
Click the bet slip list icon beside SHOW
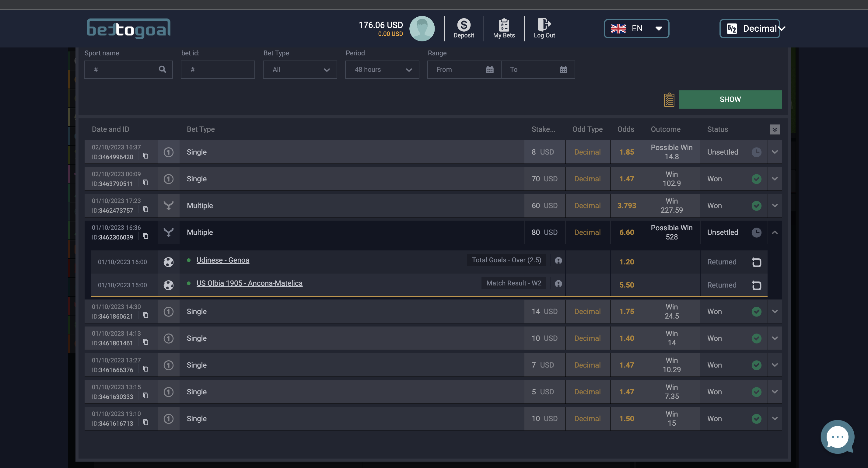pos(669,100)
